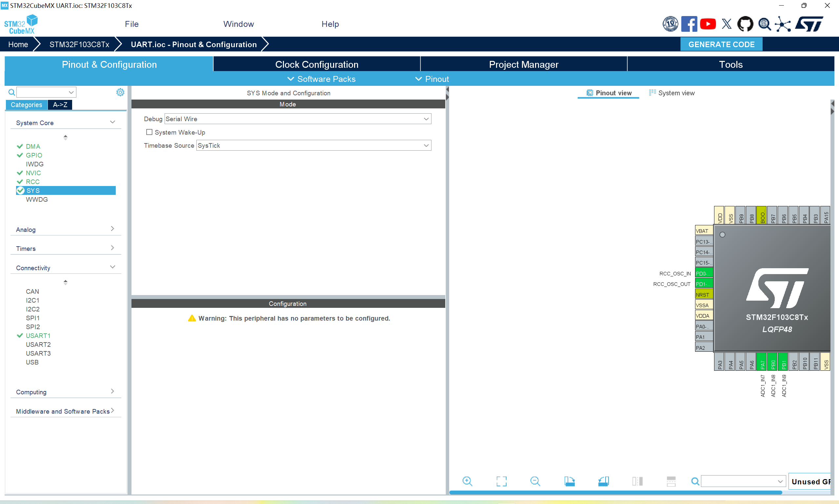Open the File menu

(131, 24)
